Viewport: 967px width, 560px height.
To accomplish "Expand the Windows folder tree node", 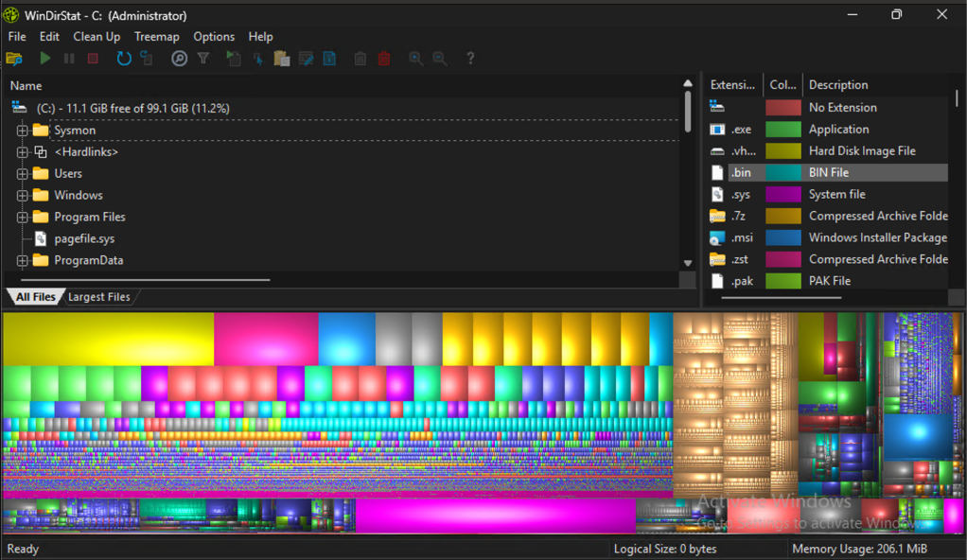I will click(x=23, y=196).
